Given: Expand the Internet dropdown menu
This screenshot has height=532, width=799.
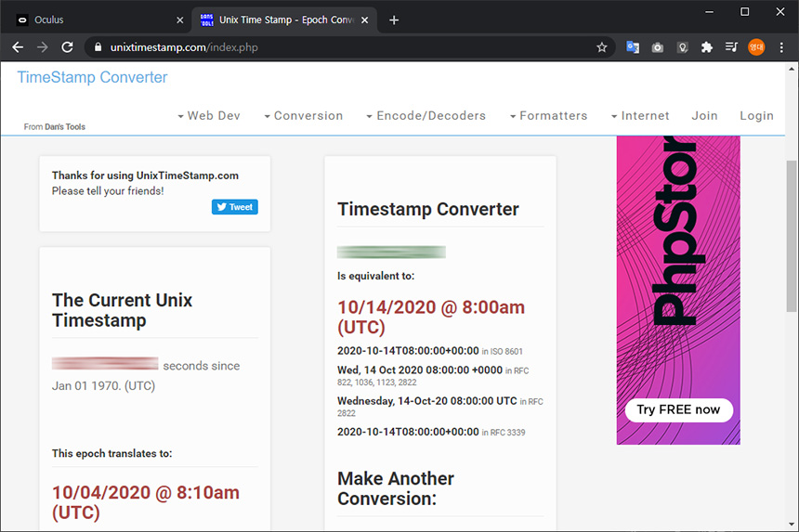Looking at the screenshot, I should click(x=640, y=115).
